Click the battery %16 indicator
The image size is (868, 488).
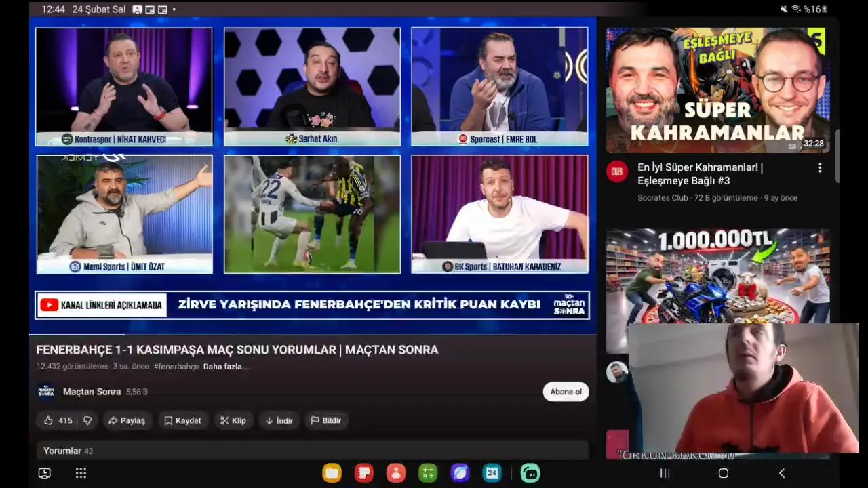(x=816, y=9)
